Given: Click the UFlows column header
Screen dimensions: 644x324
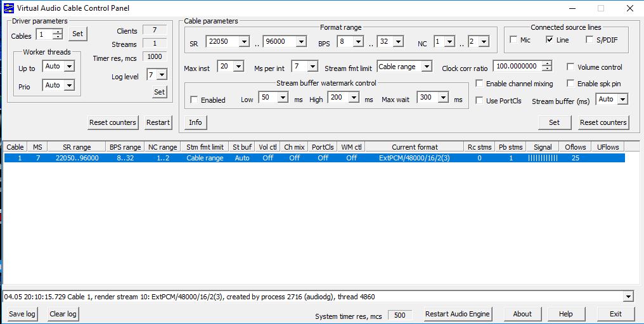Looking at the screenshot, I should click(x=608, y=147).
